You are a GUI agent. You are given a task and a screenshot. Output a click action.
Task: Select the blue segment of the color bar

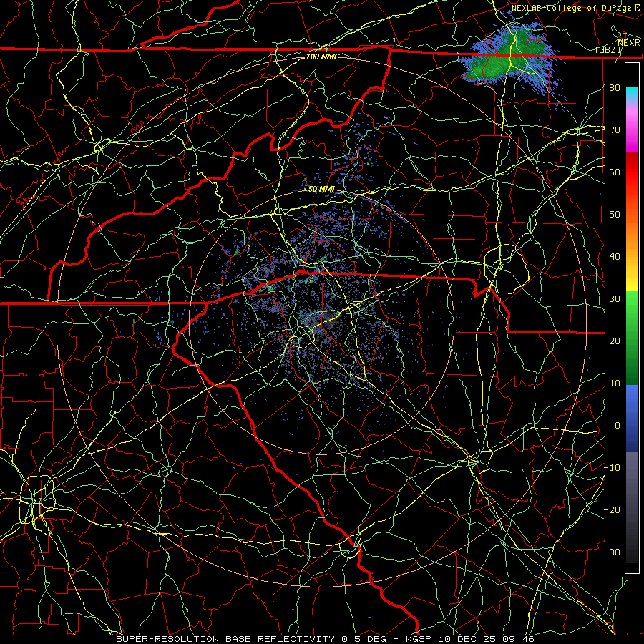[632, 418]
